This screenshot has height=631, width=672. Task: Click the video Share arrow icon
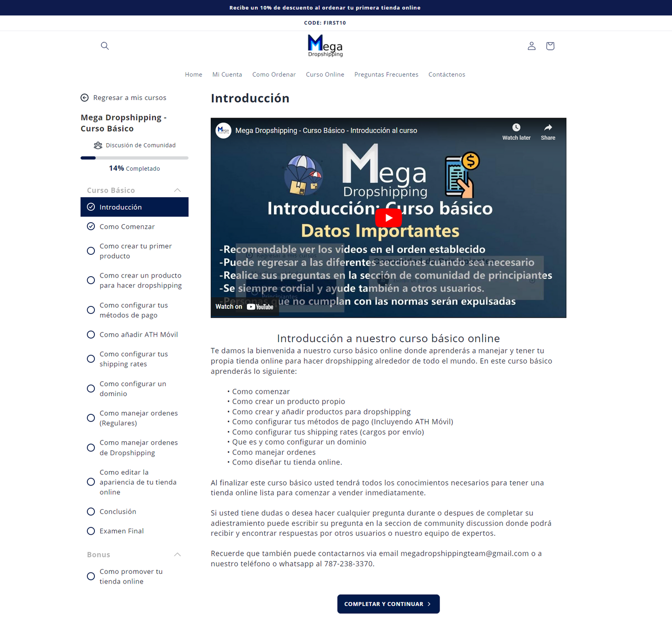pos(548,127)
